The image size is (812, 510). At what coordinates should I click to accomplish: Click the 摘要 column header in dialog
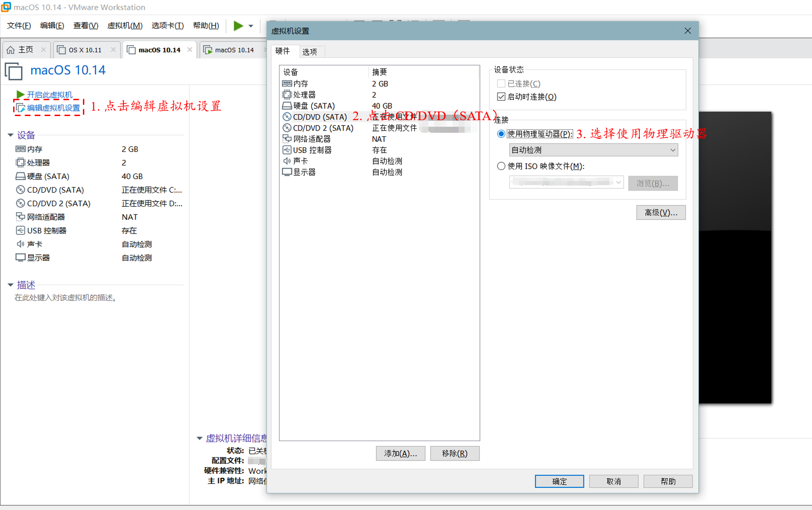coord(424,72)
